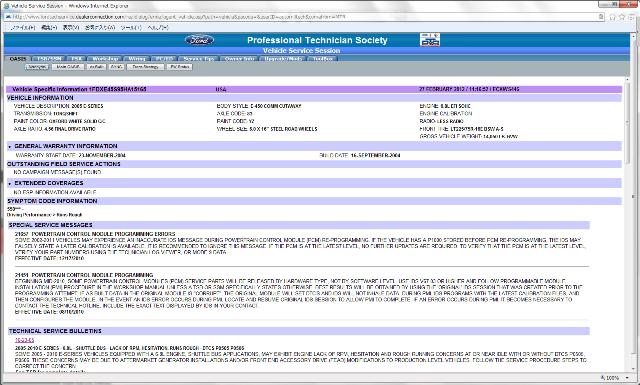Click the 'VEHICLE INFORMATION' section heading

click(x=40, y=98)
